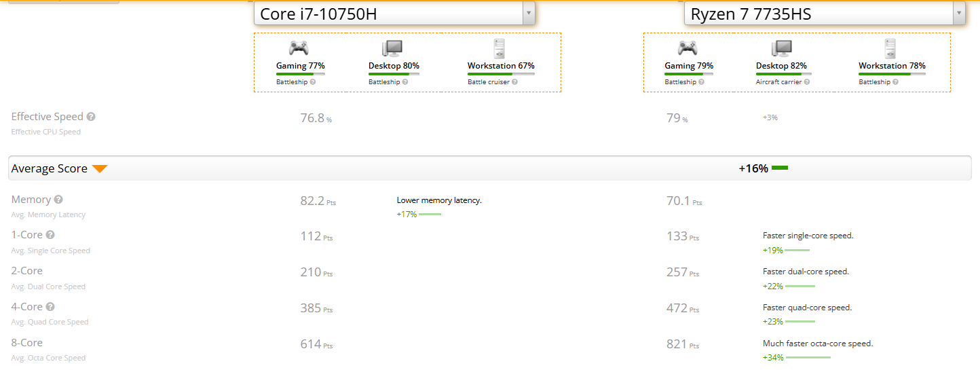Click the 8-Core row label
The image size is (980, 370).
[x=27, y=343]
